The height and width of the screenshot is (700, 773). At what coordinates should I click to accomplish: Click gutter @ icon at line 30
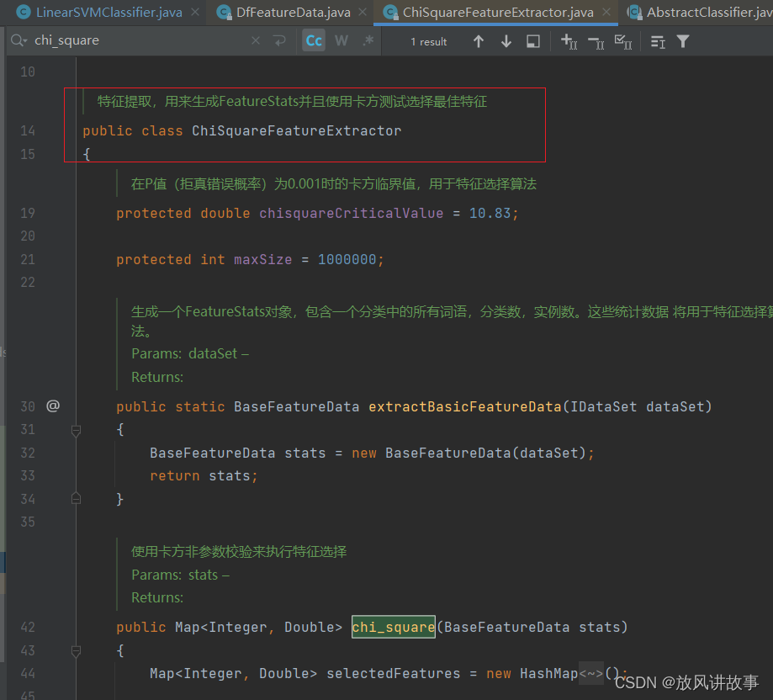(x=53, y=406)
